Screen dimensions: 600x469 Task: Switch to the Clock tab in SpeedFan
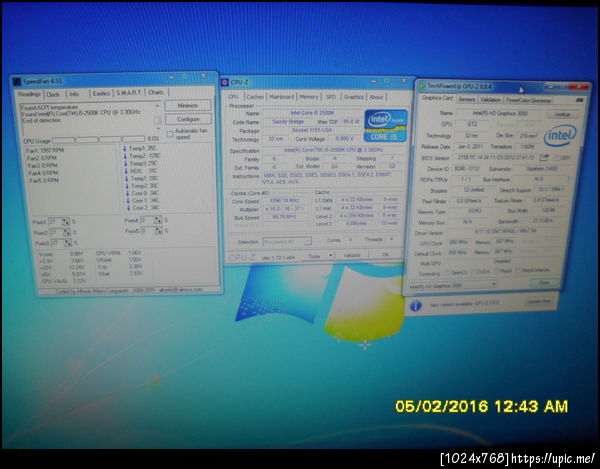point(54,94)
